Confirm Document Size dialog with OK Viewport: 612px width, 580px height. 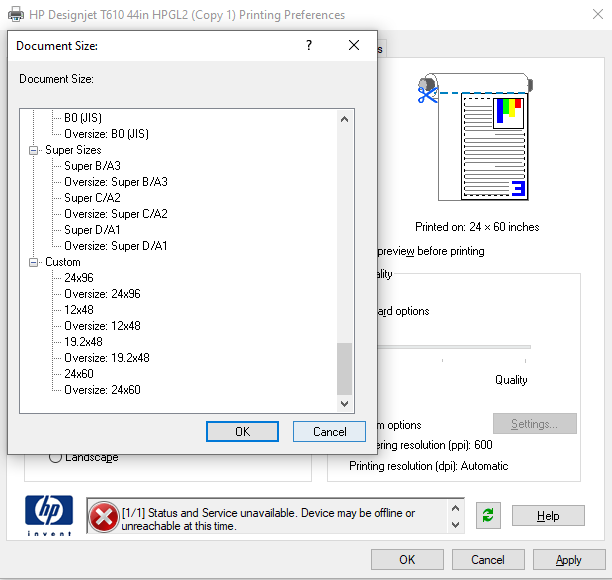(242, 432)
